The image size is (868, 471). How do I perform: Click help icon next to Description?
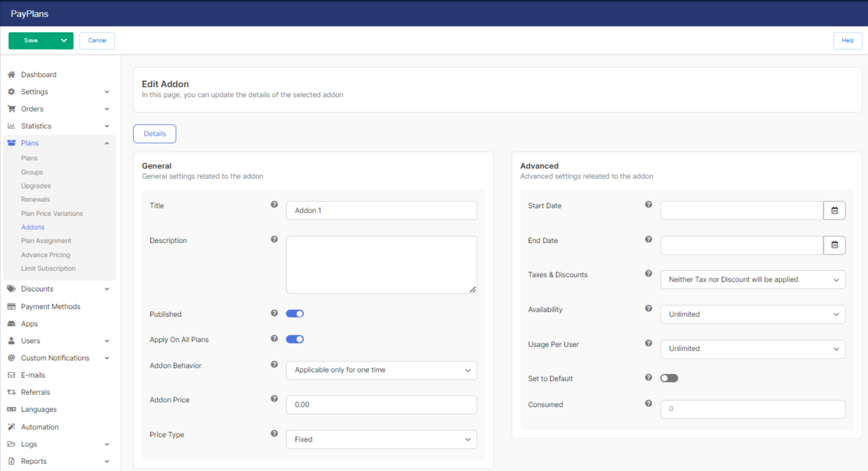(x=274, y=240)
